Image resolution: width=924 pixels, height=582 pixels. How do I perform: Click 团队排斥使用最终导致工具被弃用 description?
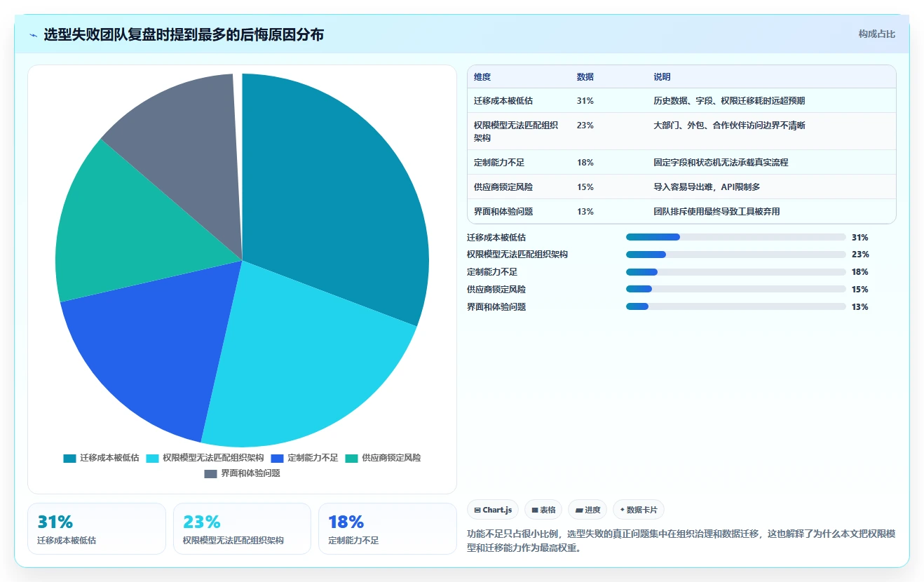coord(716,212)
